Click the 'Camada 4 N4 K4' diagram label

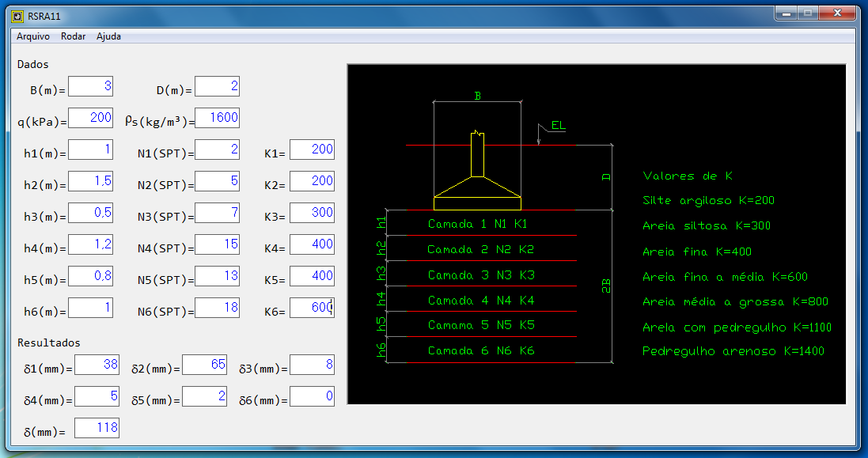(481, 301)
